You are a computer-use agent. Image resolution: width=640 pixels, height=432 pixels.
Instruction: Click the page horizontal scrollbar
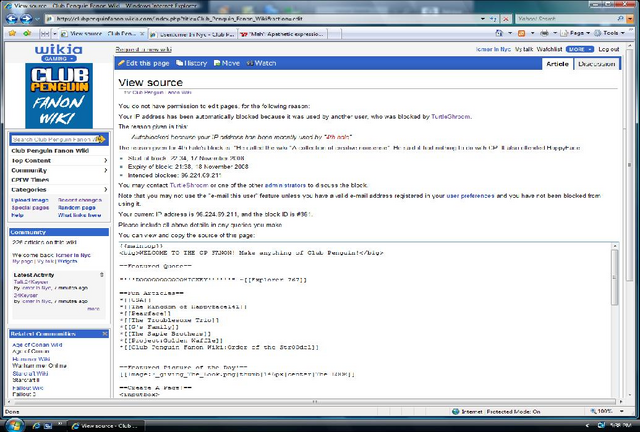coord(314,401)
